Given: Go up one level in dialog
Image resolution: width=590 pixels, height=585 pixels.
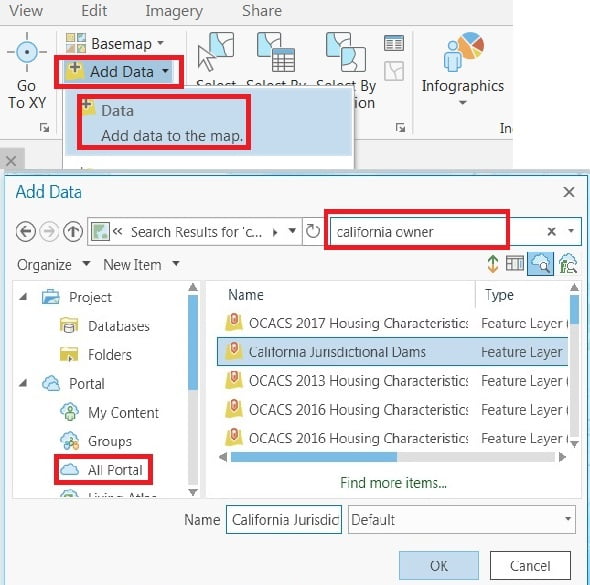Looking at the screenshot, I should (x=73, y=231).
